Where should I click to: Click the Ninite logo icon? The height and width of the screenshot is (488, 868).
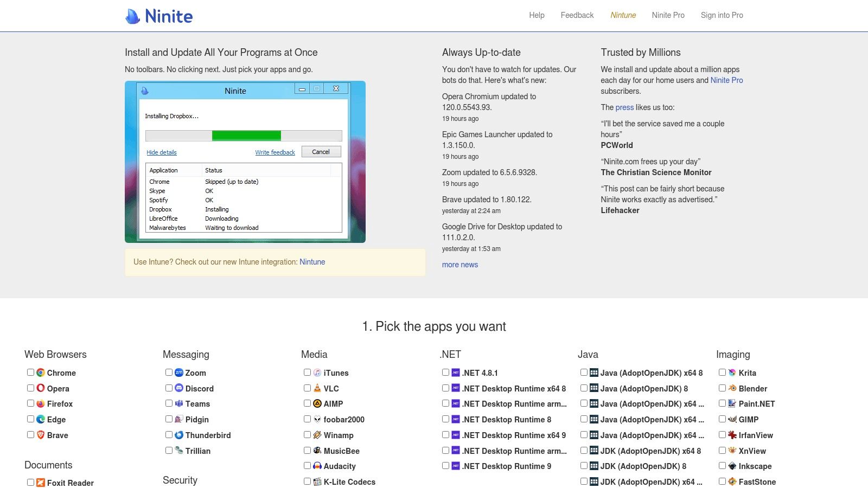[x=133, y=16]
